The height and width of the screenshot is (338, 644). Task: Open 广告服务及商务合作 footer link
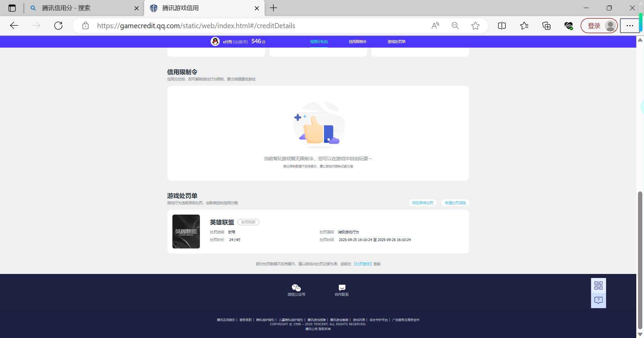pos(406,320)
